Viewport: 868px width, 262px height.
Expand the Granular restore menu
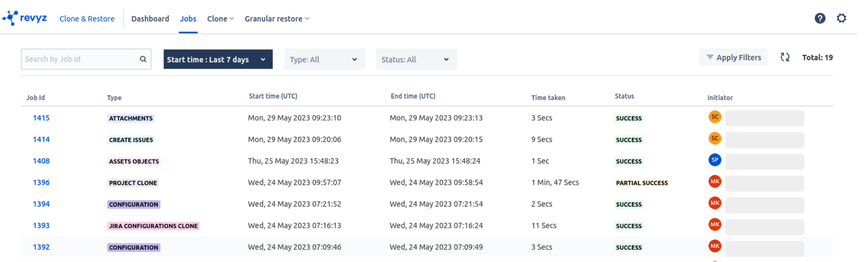click(277, 19)
